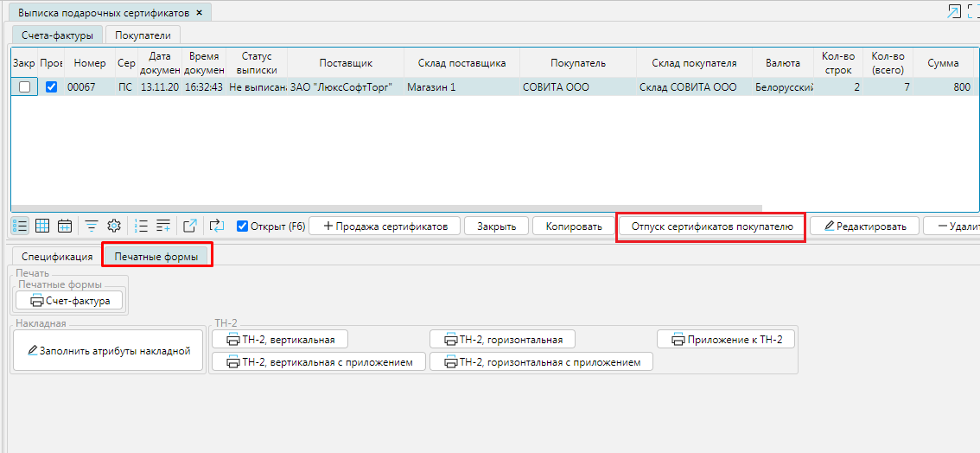
Task: Open the calendar view icon
Action: point(65,226)
